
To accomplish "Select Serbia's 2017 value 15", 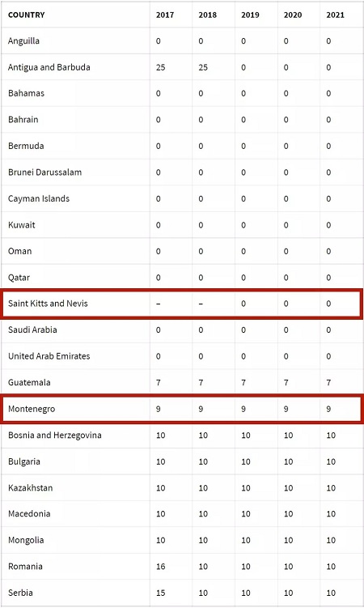I will 161,593.
